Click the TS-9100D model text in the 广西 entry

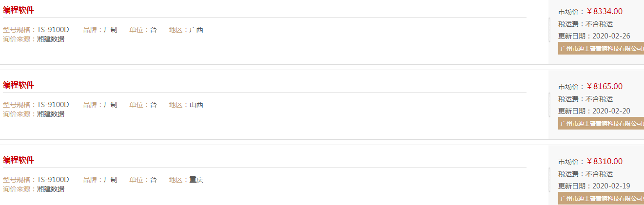[x=53, y=30]
